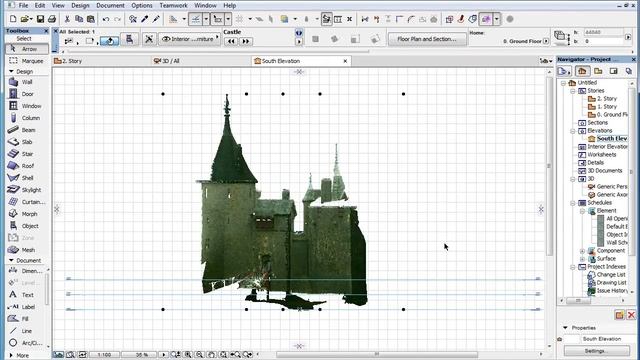Click the Inject Parameters syringe icon
640x360 pixels.
(x=156, y=19)
